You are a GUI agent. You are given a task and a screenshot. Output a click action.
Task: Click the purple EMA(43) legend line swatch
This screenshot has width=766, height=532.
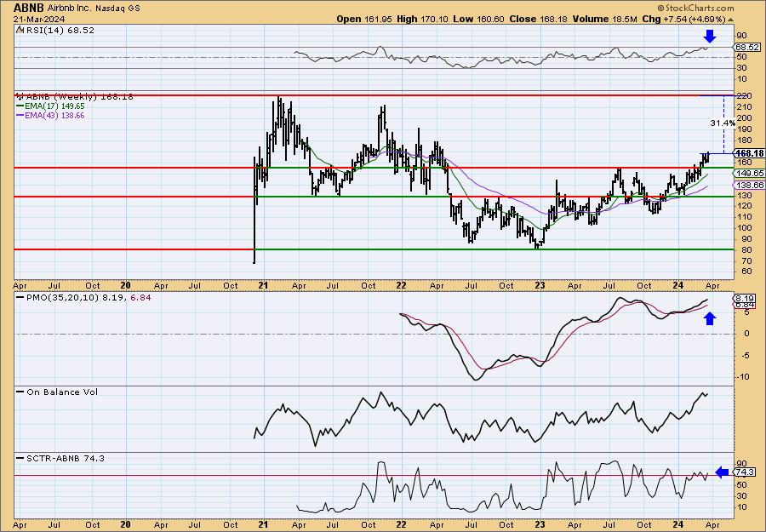pos(20,116)
